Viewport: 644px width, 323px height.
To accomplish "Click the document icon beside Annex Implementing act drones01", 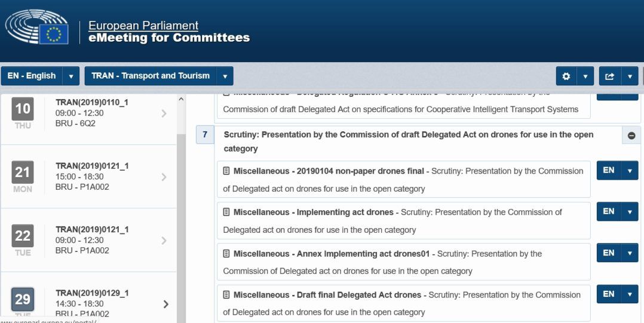I will (x=226, y=254).
